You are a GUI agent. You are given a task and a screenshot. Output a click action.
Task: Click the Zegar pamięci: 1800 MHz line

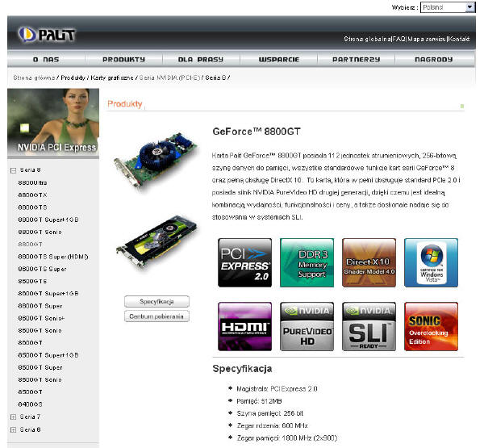click(x=286, y=438)
